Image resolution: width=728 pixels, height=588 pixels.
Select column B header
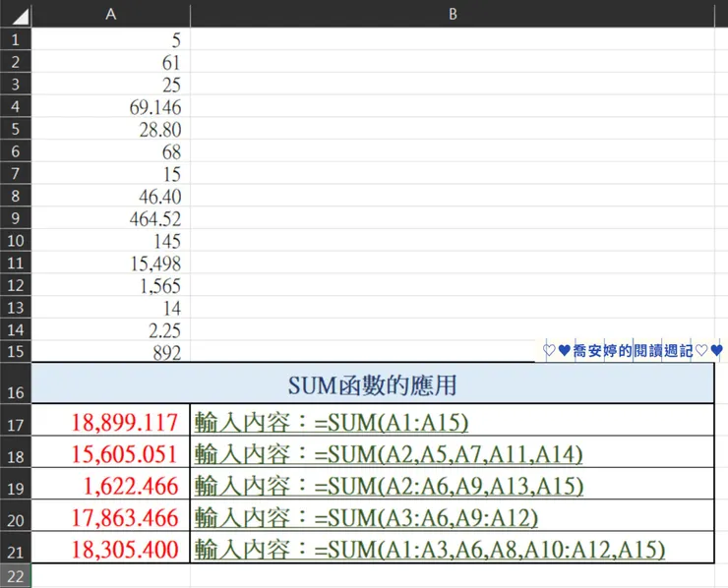[x=453, y=14]
